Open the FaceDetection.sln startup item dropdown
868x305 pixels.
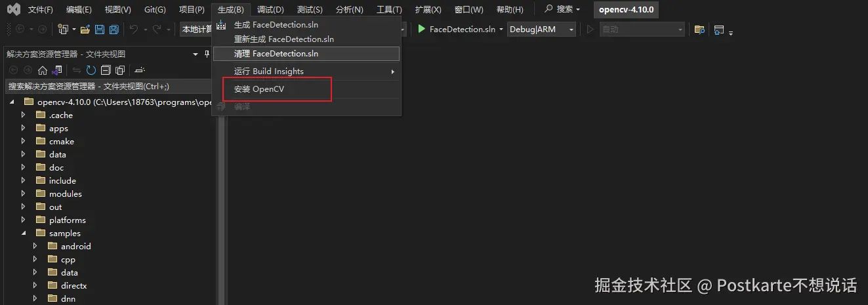point(501,30)
